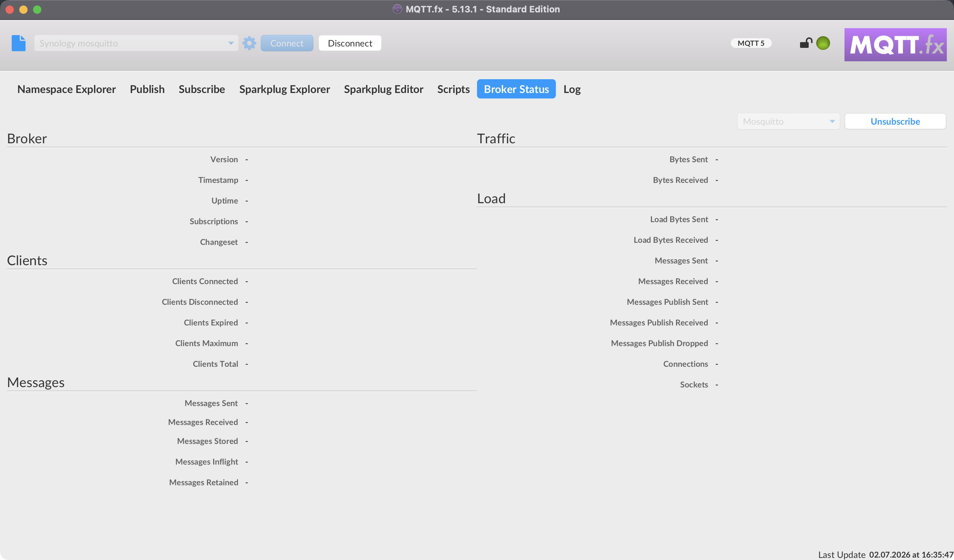Viewport: 954px width, 560px height.
Task: Click the MQTT 5 version badge
Action: click(x=751, y=43)
